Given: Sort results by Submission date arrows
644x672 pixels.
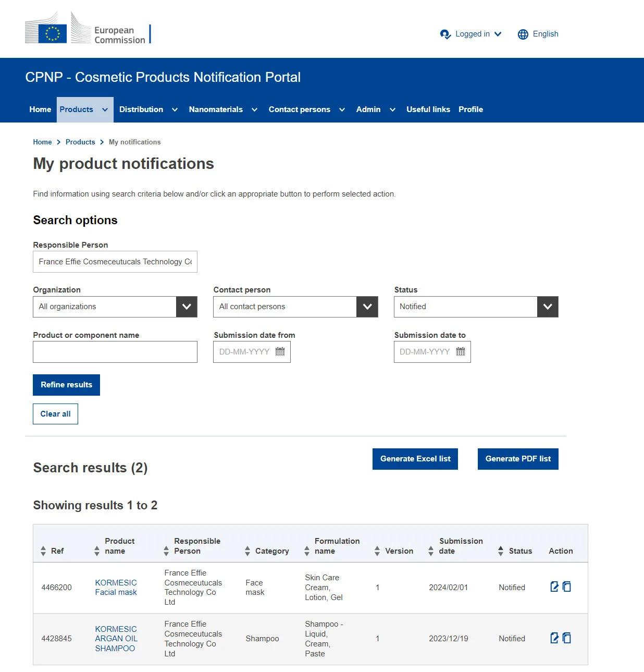Looking at the screenshot, I should [431, 551].
